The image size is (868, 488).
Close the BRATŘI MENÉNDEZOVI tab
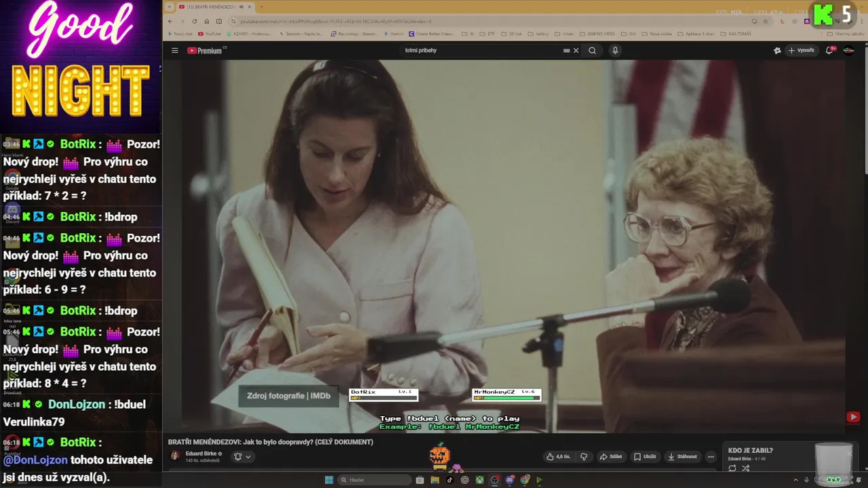pos(250,7)
